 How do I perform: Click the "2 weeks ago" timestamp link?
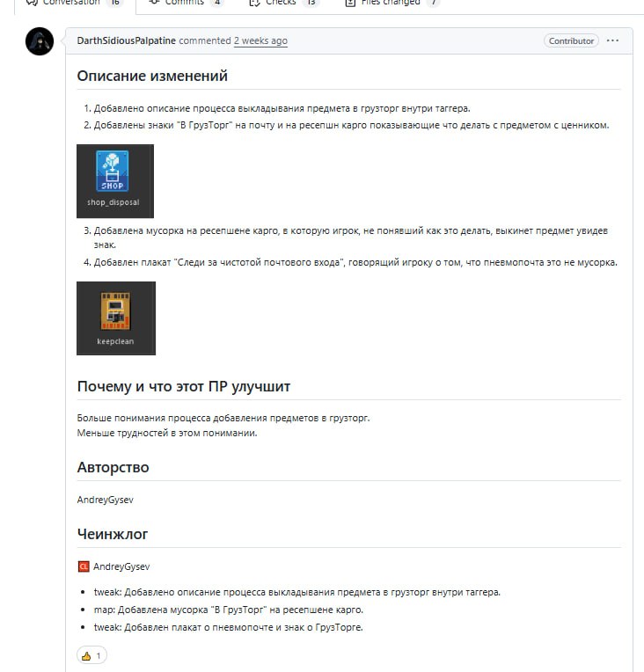click(260, 41)
